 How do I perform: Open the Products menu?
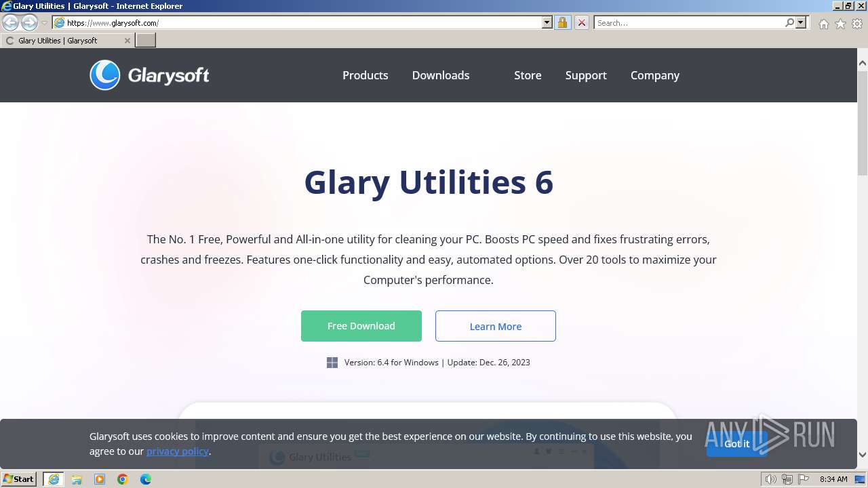[x=366, y=75]
